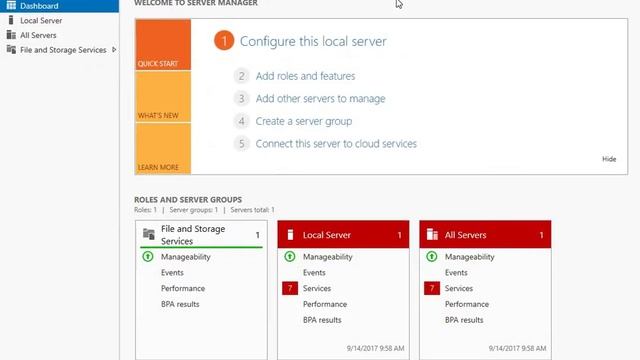Click the All Servers icon in sidebar

pos(11,35)
